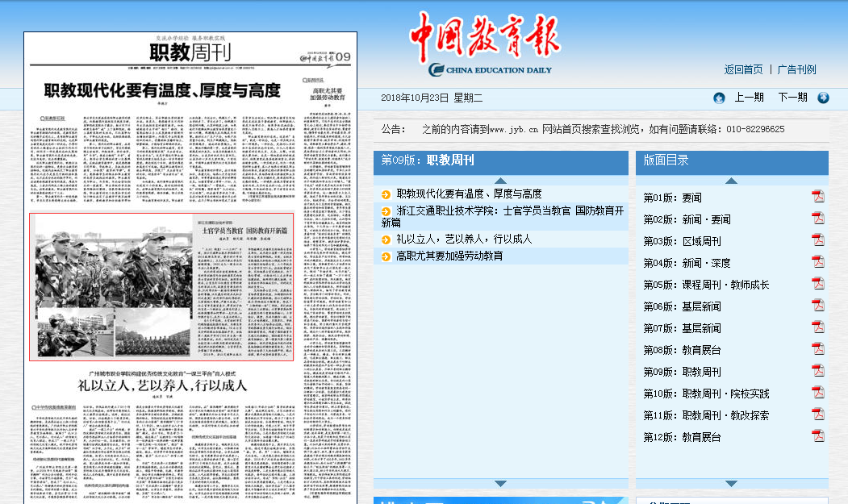The width and height of the screenshot is (848, 504).
Task: Click PDF icon next to 第10版 职教周刊·院校实践
Action: tap(817, 393)
